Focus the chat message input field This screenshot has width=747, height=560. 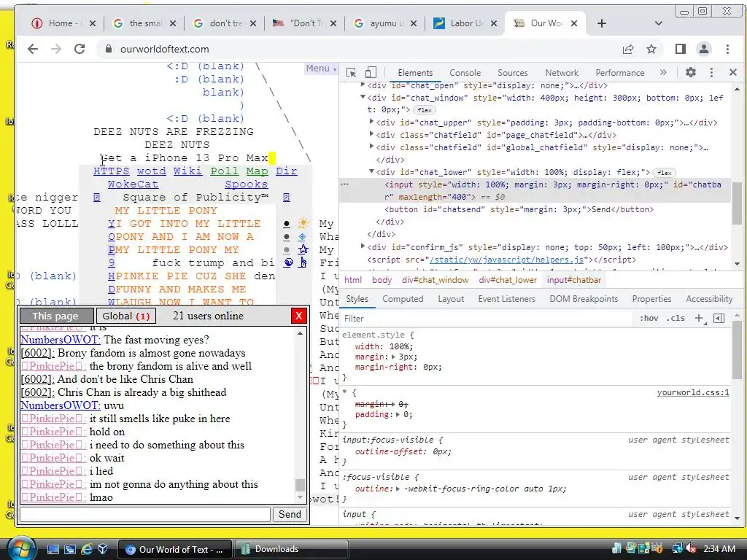coord(145,514)
